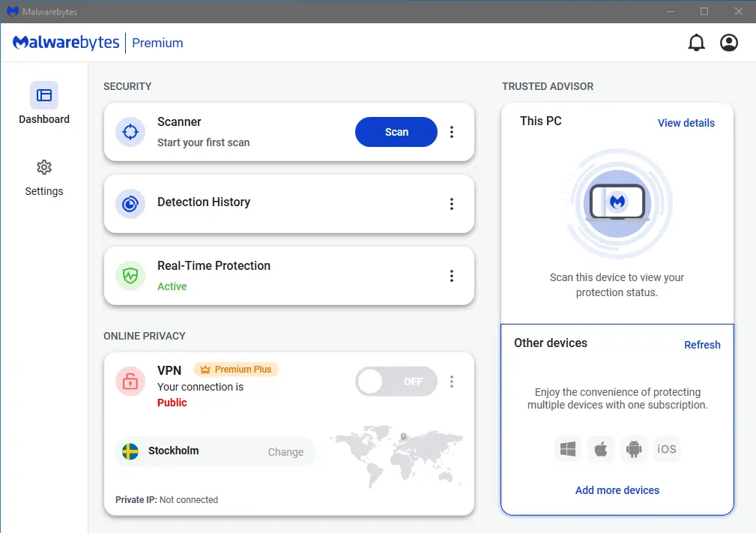Click the Other devices heading
This screenshot has width=756, height=533.
[x=551, y=343]
